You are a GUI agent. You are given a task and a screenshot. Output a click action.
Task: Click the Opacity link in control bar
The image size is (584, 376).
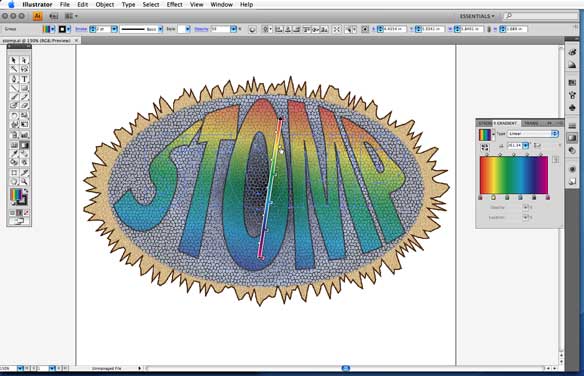pos(201,29)
